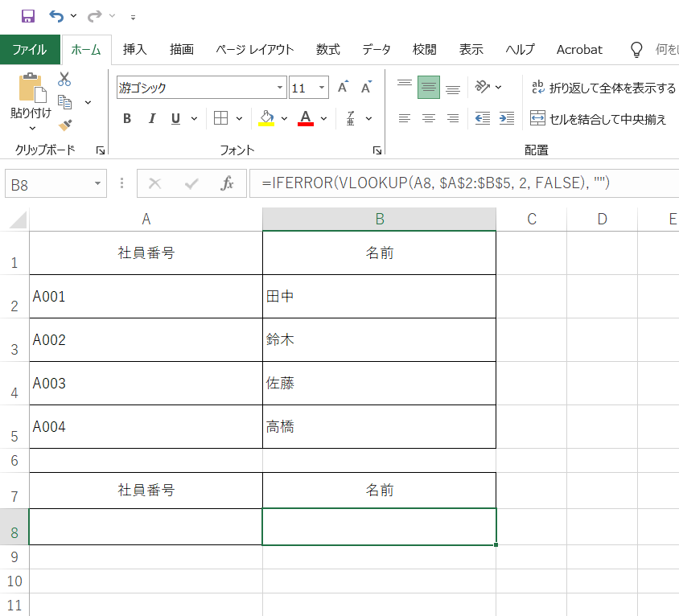Click the increase indent icon
Screen dimensions: 679x616
point(506,119)
